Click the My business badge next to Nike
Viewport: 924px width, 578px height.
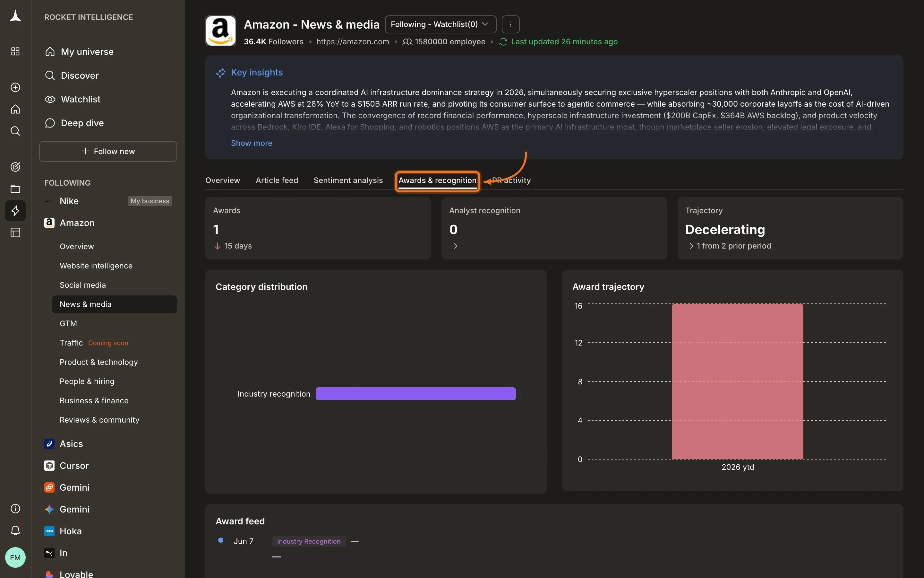pos(150,201)
